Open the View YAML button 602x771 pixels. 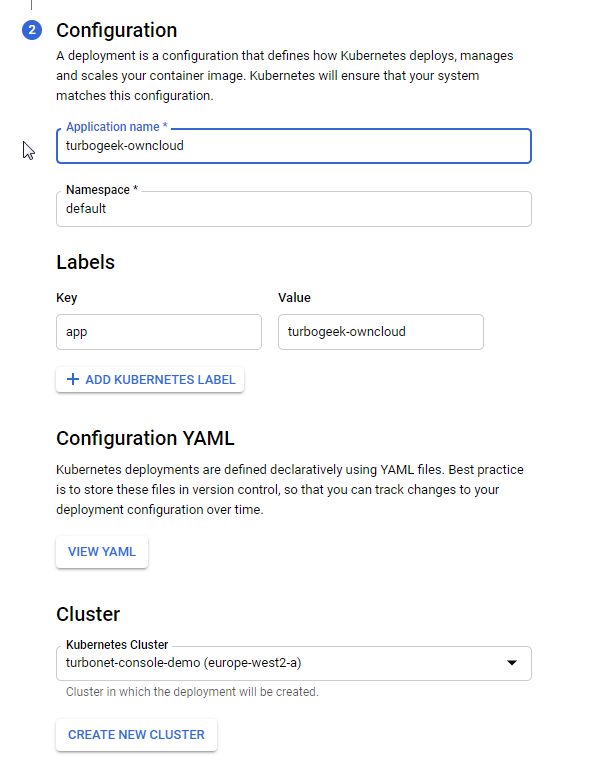(102, 552)
